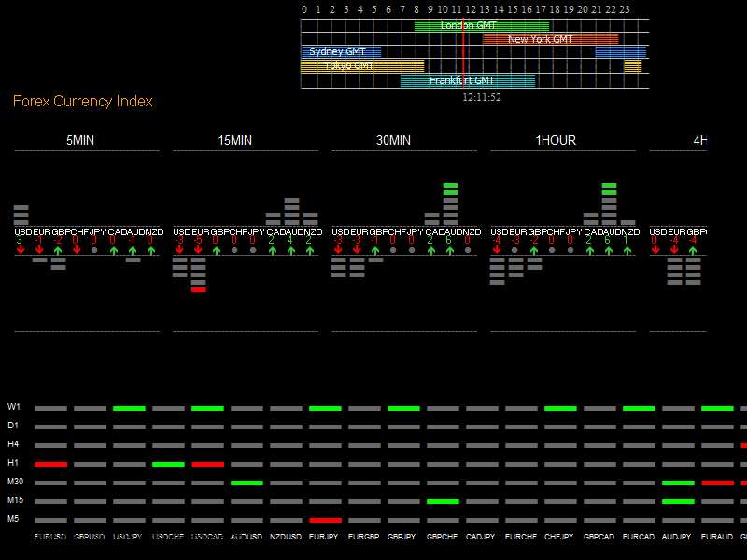Click the green up arrow under CAD in 5MIN
The height and width of the screenshot is (560, 747).
coord(114,250)
